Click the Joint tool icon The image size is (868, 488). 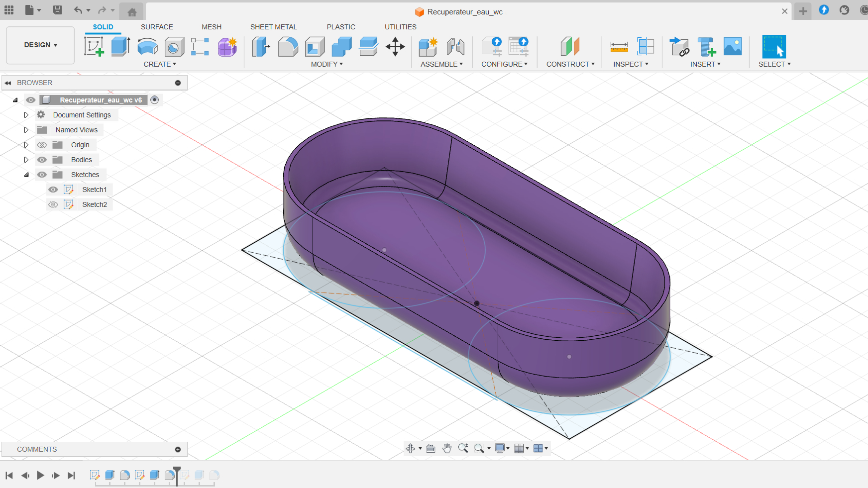click(455, 47)
